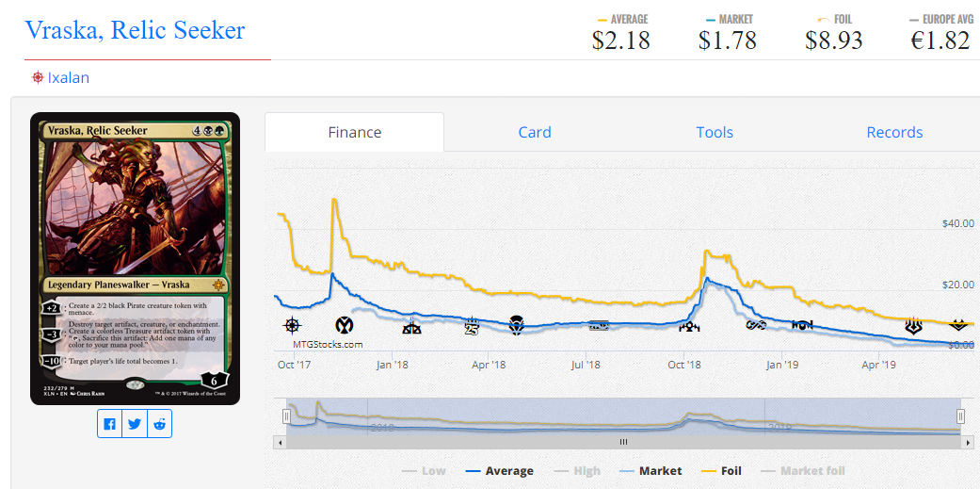Screen dimensions: 980x489
Task: Click the AVERAGE header label
Action: [630, 20]
